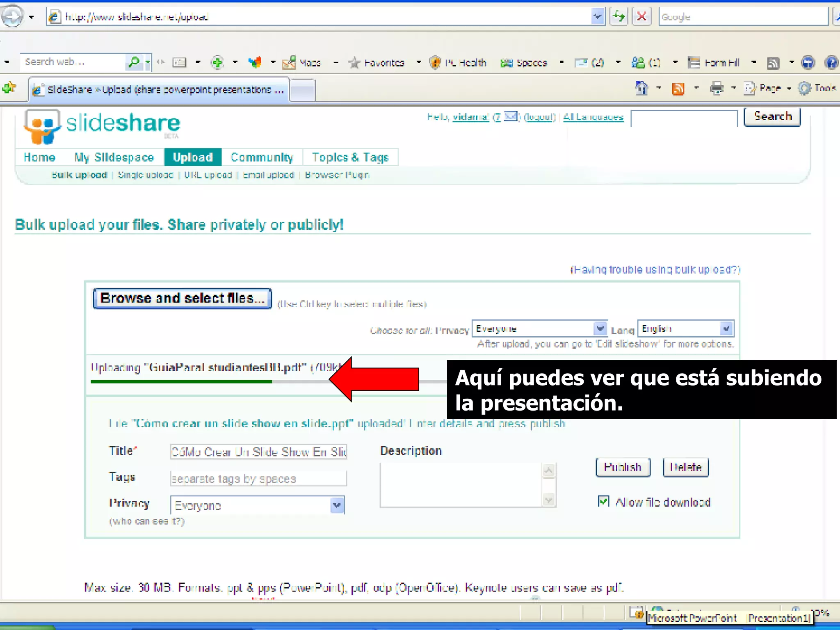Click the orange RSS feeds icon
840x630 pixels.
coord(678,88)
